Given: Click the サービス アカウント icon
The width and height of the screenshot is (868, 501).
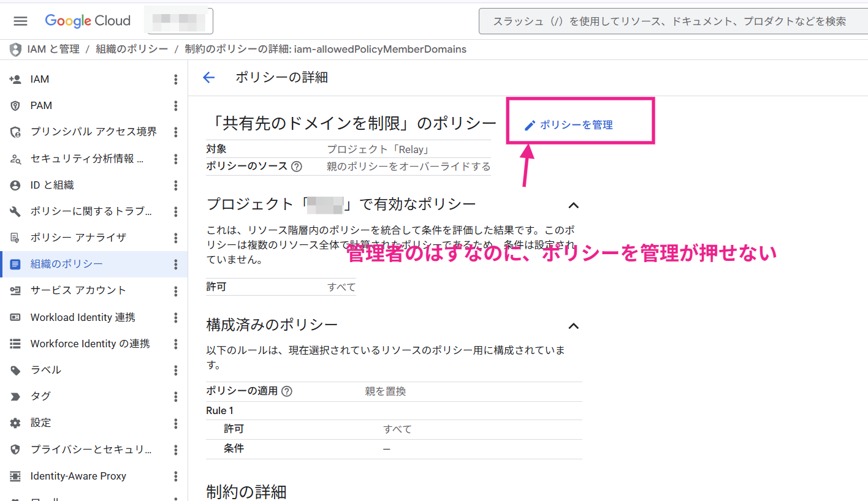Looking at the screenshot, I should pyautogui.click(x=16, y=290).
